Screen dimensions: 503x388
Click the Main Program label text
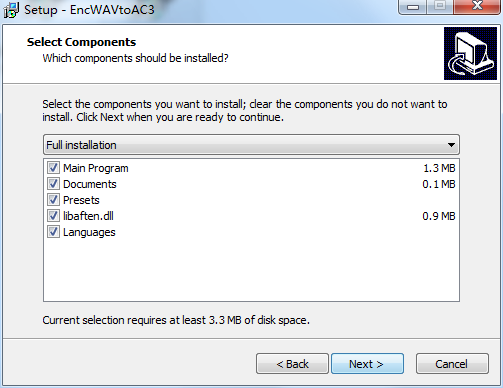[96, 168]
